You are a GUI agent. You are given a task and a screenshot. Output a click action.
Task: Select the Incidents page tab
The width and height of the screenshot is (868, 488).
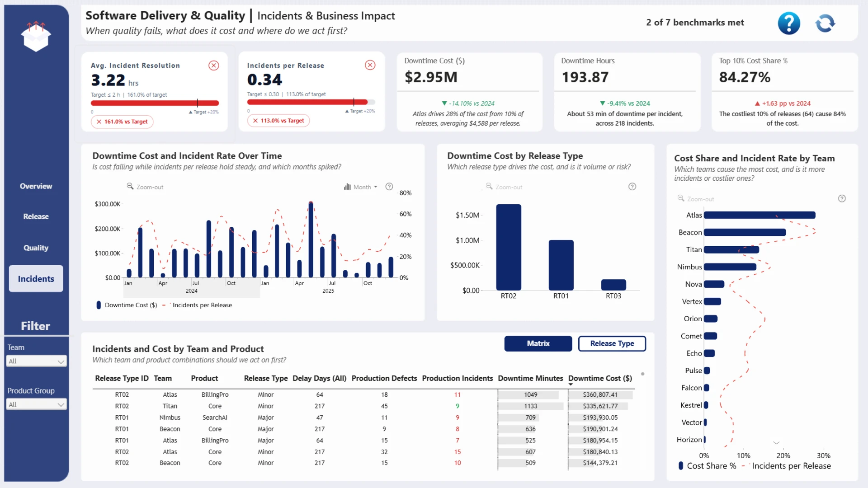(x=36, y=279)
